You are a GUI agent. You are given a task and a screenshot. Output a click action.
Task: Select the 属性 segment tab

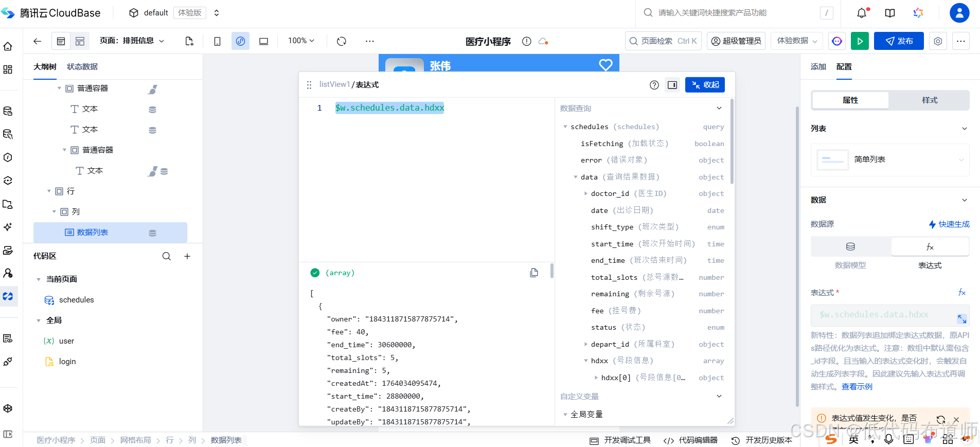pos(850,100)
